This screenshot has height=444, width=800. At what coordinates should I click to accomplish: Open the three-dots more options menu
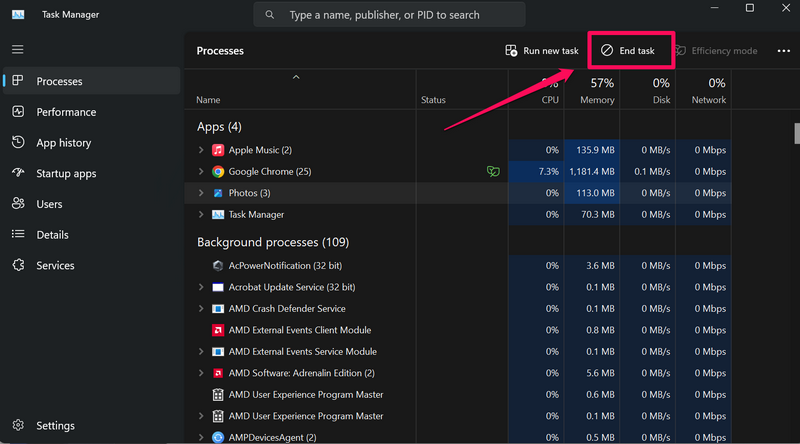coord(783,51)
